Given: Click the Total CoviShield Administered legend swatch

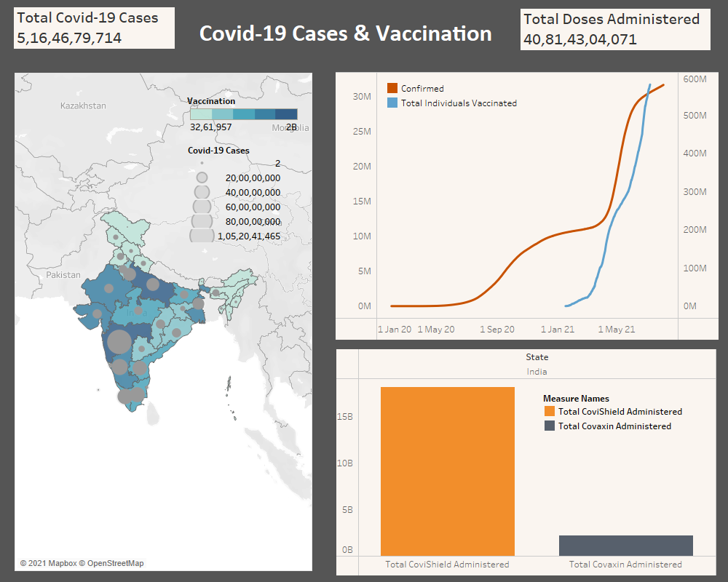Looking at the screenshot, I should click(x=548, y=411).
